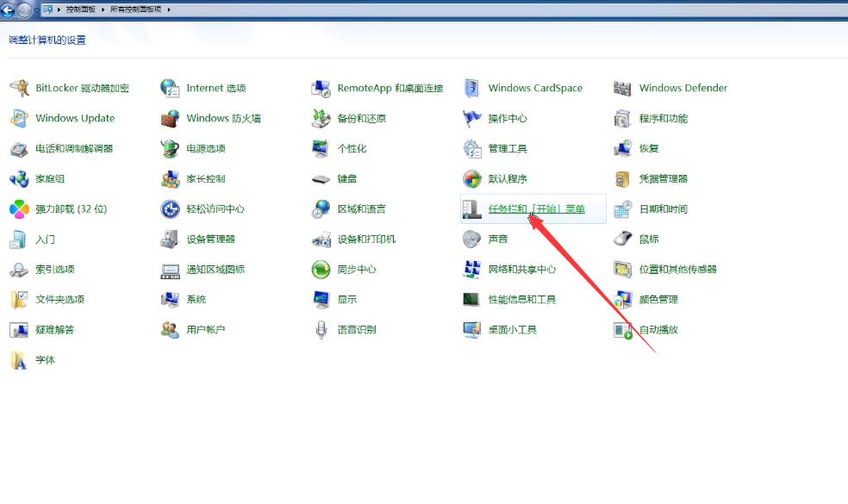The width and height of the screenshot is (848, 504).
Task: Open the 程序和功能 link
Action: click(x=663, y=118)
